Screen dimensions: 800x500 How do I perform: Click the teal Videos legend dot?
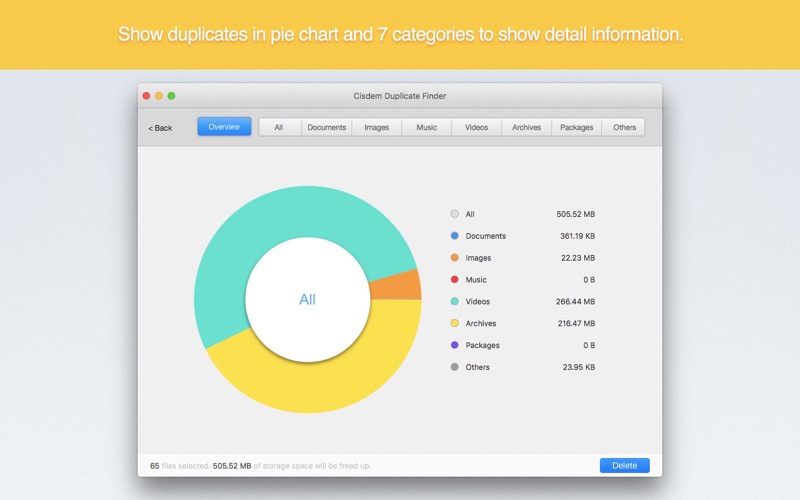[x=455, y=302]
